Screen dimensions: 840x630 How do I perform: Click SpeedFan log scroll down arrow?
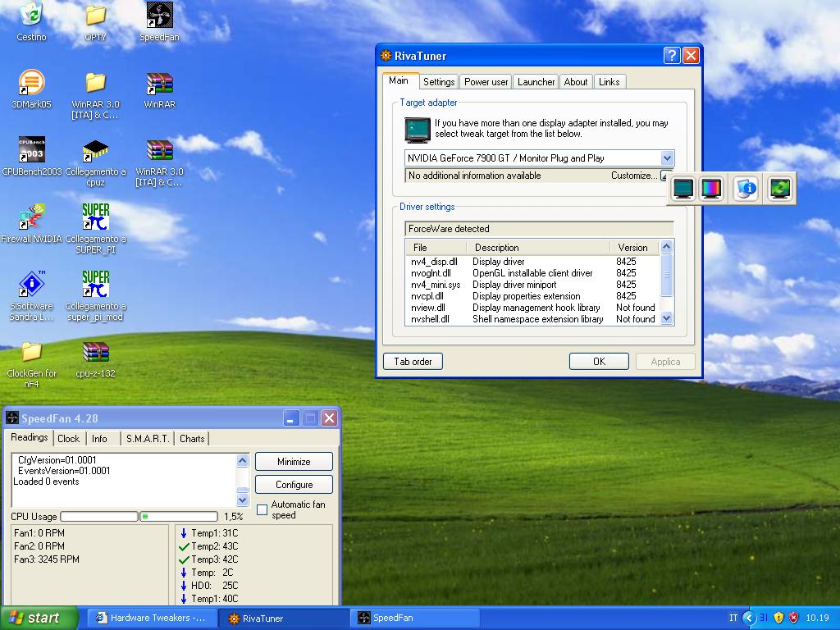242,500
